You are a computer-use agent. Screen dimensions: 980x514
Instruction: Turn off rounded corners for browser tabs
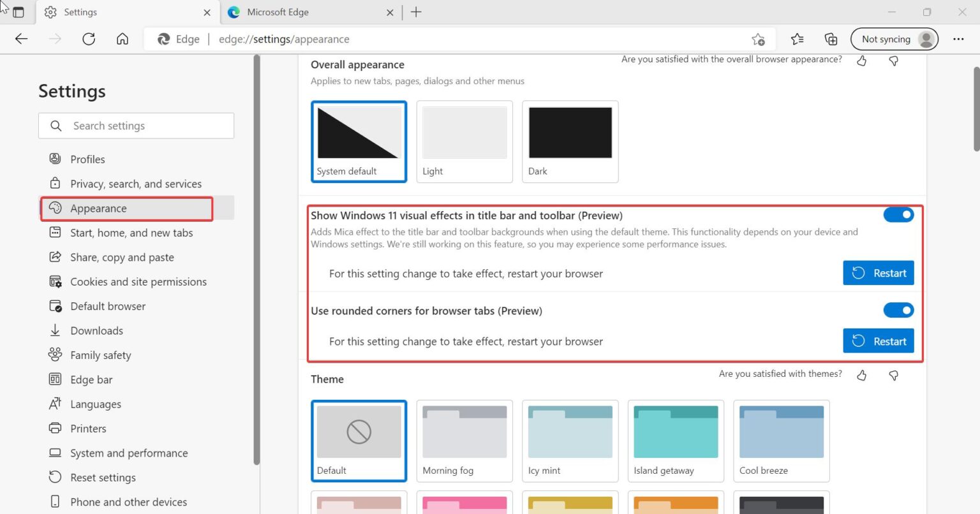point(898,310)
